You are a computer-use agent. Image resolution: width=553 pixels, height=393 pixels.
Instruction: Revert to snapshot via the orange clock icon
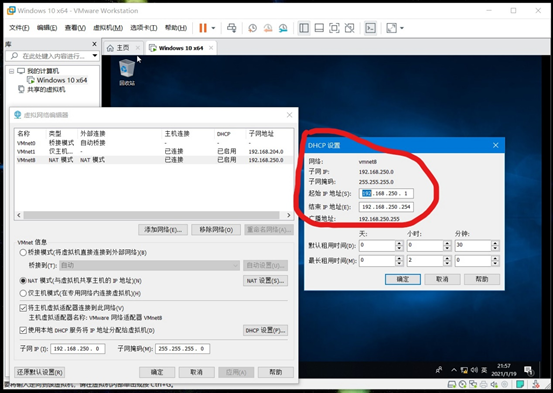tap(268, 28)
